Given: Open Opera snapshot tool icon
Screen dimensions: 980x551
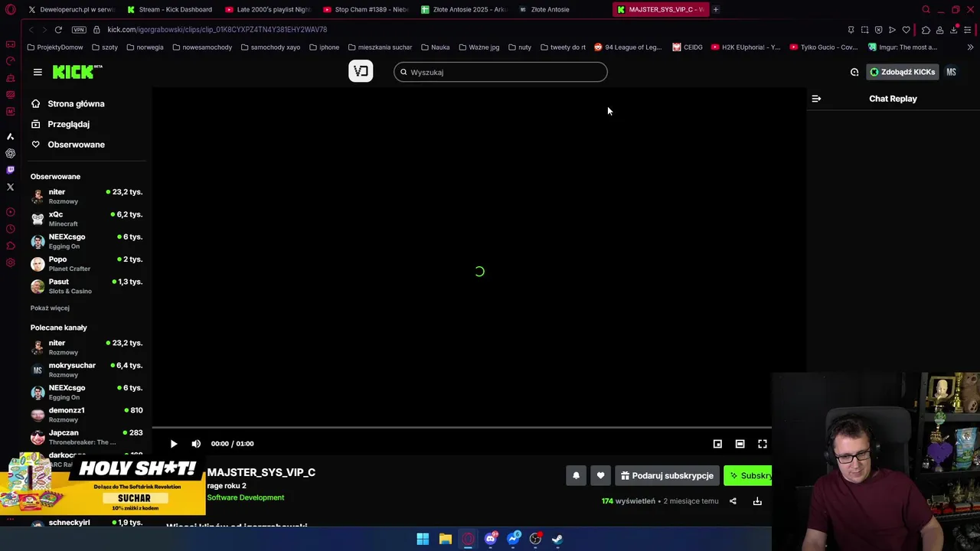Looking at the screenshot, I should coord(864,30).
